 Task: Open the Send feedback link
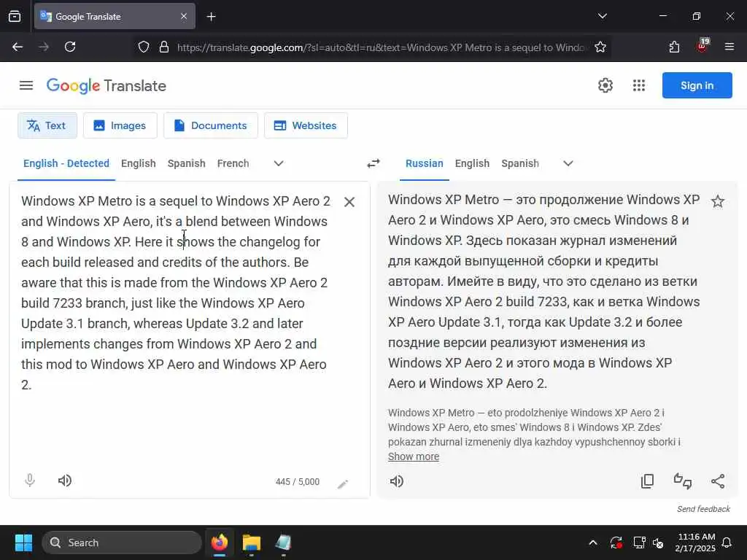703,508
